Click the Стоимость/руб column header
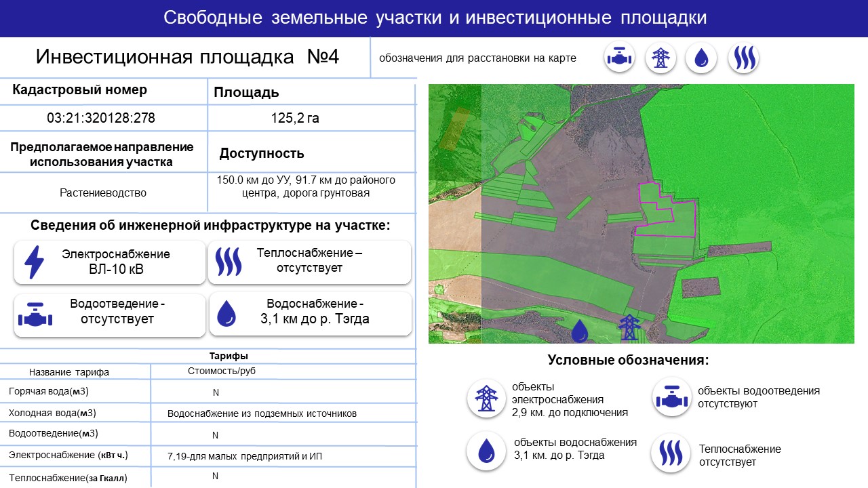Viewport: 868px width, 488px height. [222, 371]
